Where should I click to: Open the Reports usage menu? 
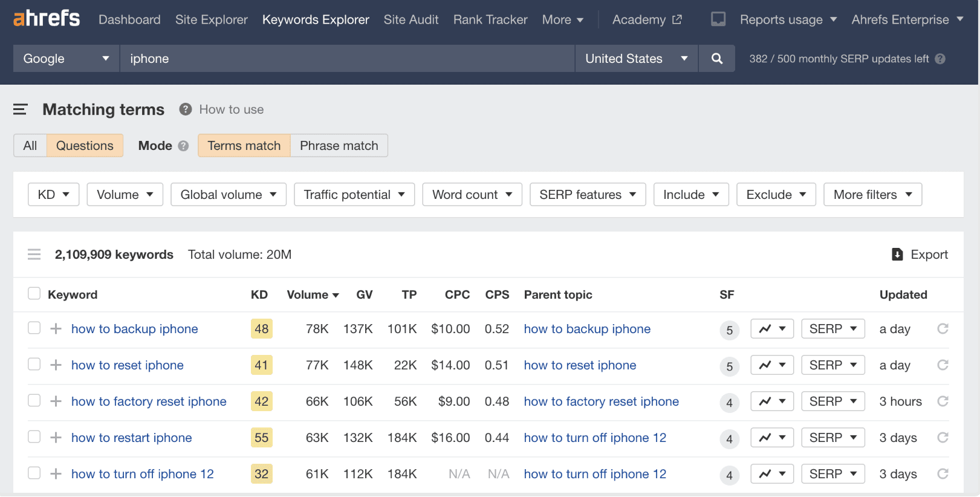tap(788, 19)
